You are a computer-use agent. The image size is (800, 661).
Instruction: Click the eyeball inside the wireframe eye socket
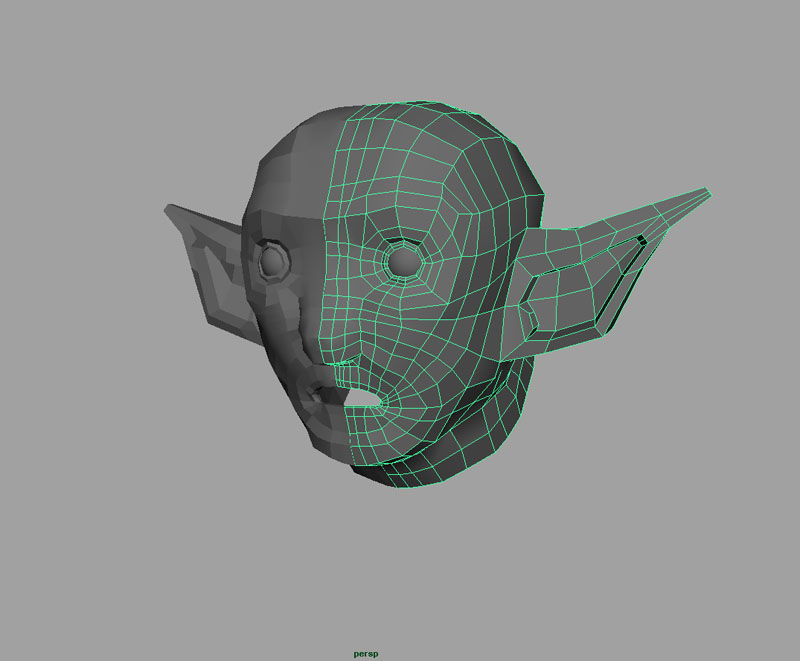(x=404, y=262)
